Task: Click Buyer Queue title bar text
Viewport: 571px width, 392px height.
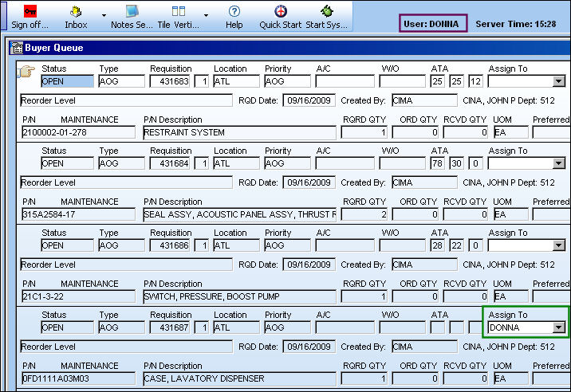Action: (54, 48)
